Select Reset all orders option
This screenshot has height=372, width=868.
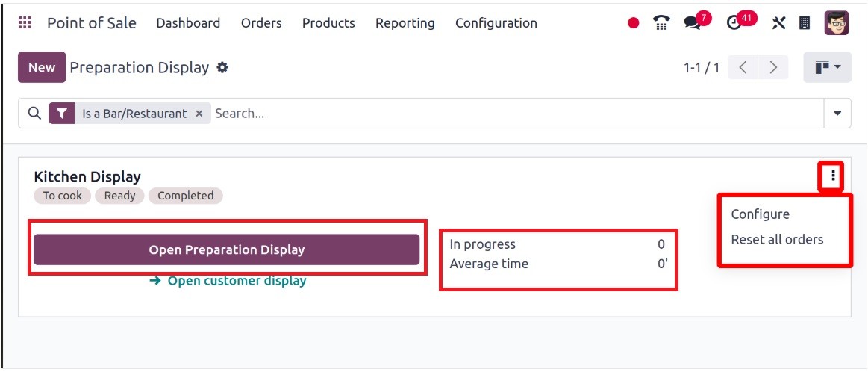(777, 240)
